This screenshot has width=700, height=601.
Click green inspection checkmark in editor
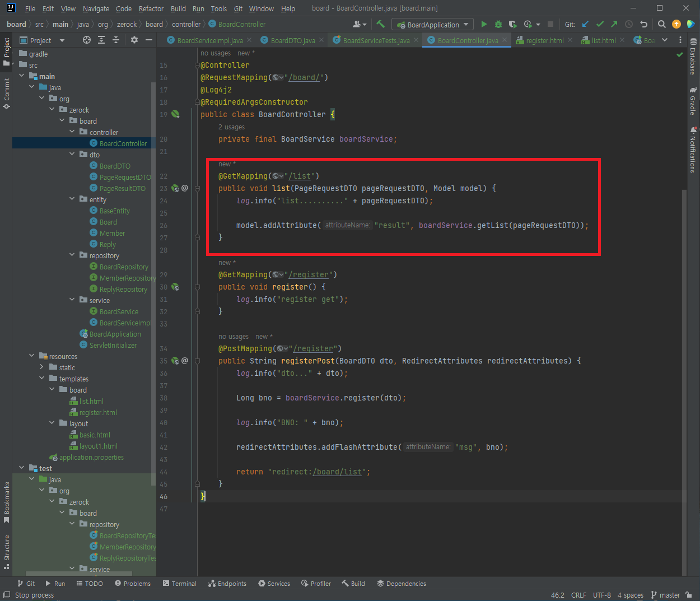click(x=680, y=54)
